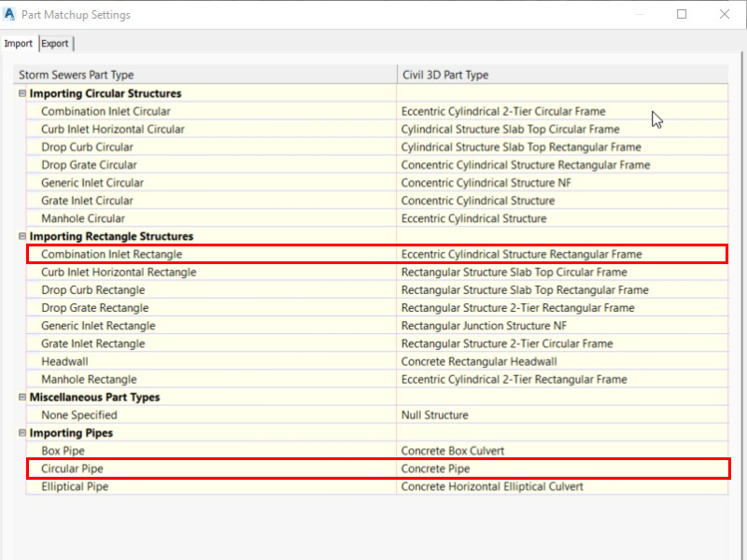Click the Null Structure value
The image size is (747, 560).
click(x=434, y=414)
